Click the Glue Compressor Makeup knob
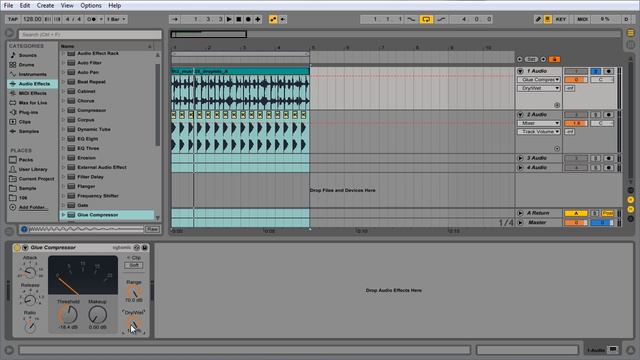The image size is (640, 360). [98, 315]
